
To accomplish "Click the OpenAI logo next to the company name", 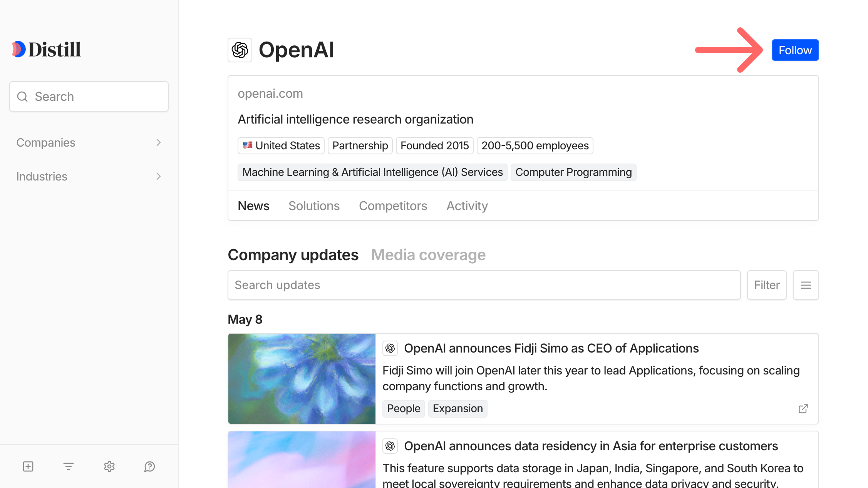I will 240,50.
